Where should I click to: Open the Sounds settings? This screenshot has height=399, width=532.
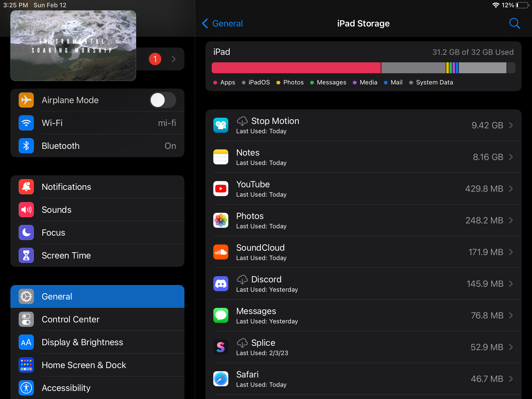click(97, 210)
